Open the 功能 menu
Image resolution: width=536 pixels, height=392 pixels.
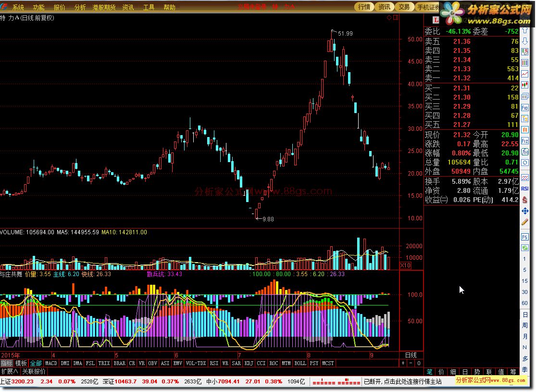tap(38, 7)
